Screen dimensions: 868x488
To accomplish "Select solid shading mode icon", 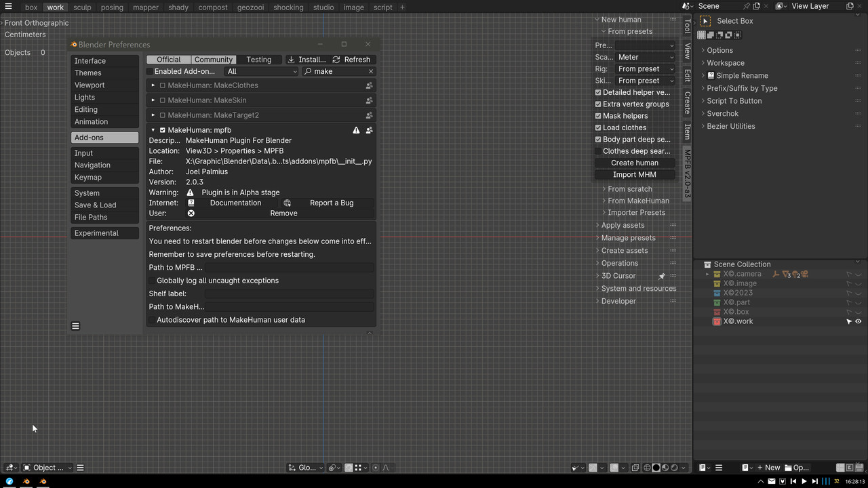I will pyautogui.click(x=656, y=468).
